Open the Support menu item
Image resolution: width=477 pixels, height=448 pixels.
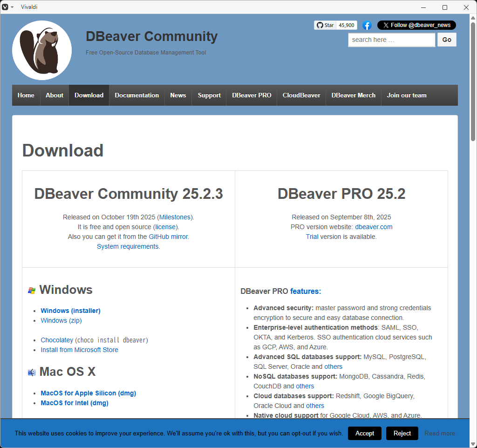209,95
